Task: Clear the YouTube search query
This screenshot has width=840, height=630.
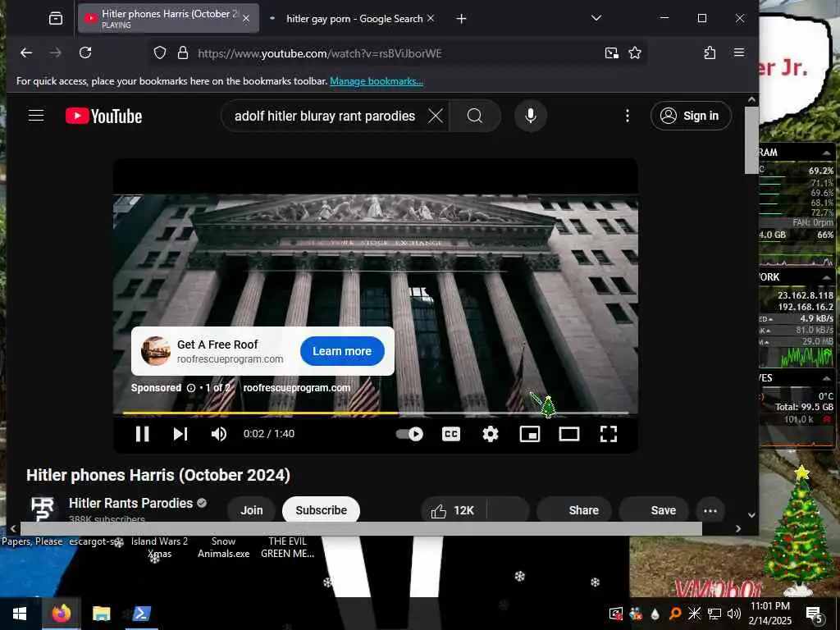Action: (436, 116)
